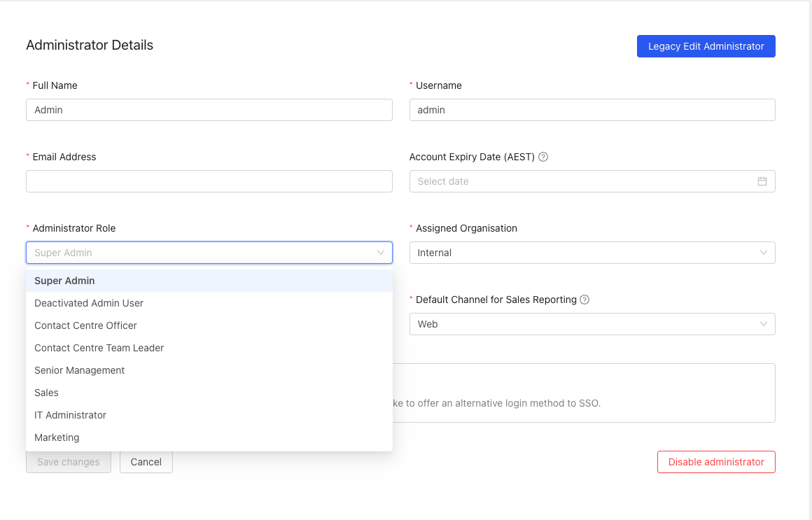Click the Cancel button
The width and height of the screenshot is (812, 520).
[146, 462]
